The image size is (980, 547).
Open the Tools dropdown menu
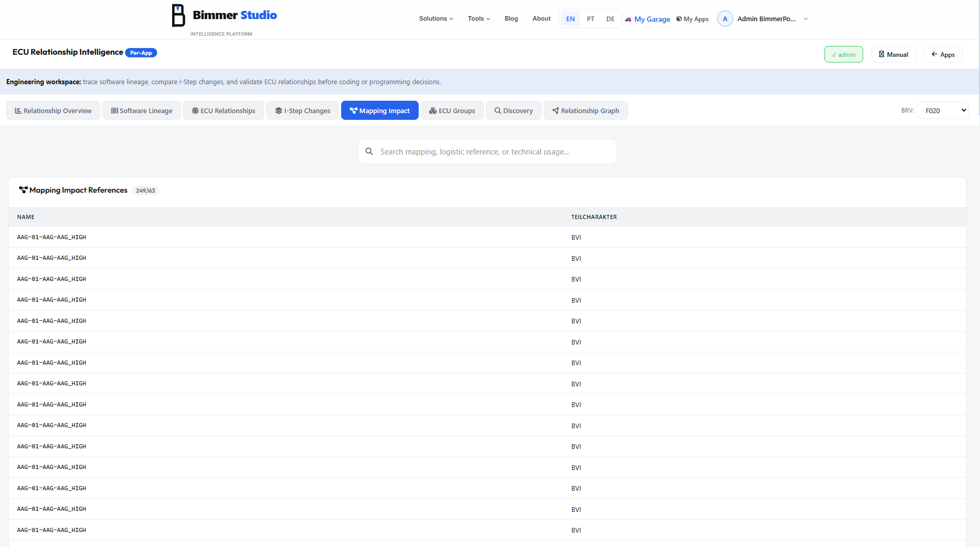[x=479, y=19]
